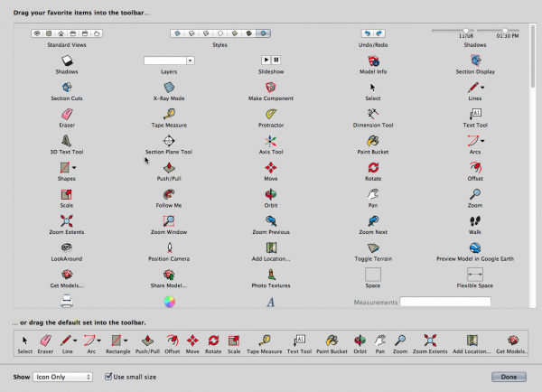Click the Follow Me tool icon
Image resolution: width=542 pixels, height=392 pixels.
169,194
